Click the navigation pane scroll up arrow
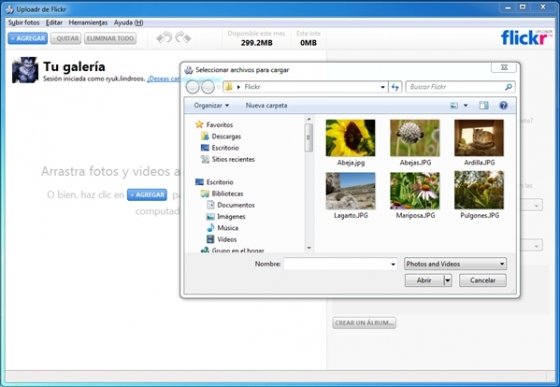Screen dimensions: 560x387 coord(309,119)
